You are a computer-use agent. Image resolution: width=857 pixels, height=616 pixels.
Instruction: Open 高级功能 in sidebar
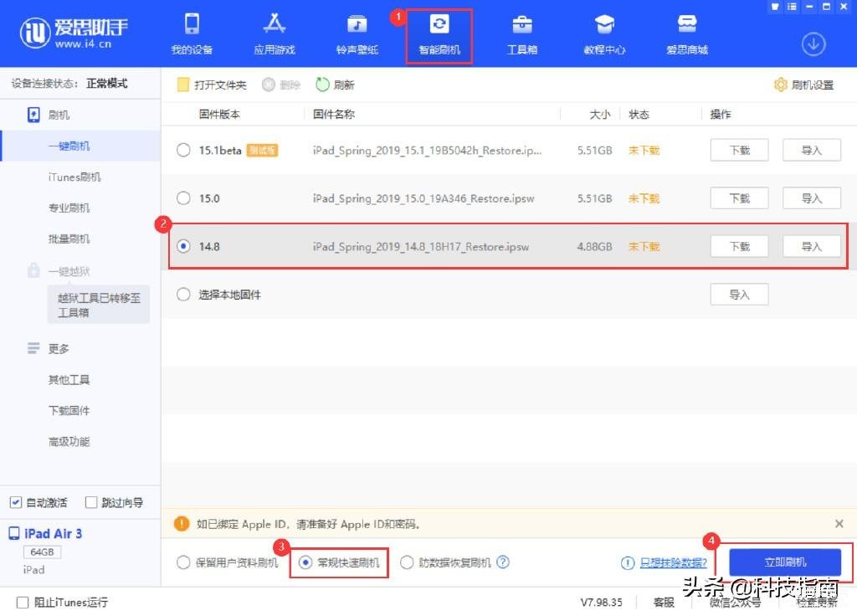click(69, 442)
